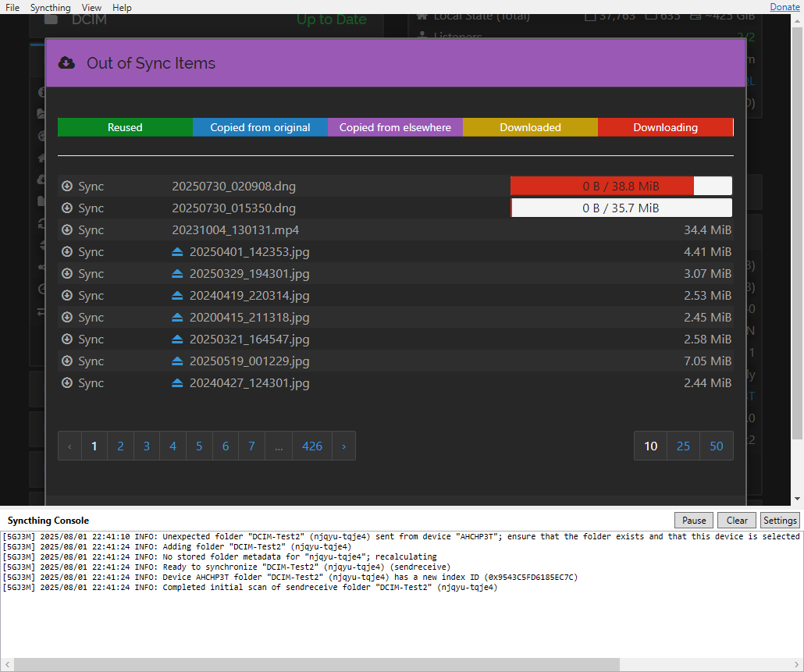Click the blue eject icon beside 20240419_220314.jpg

point(177,295)
